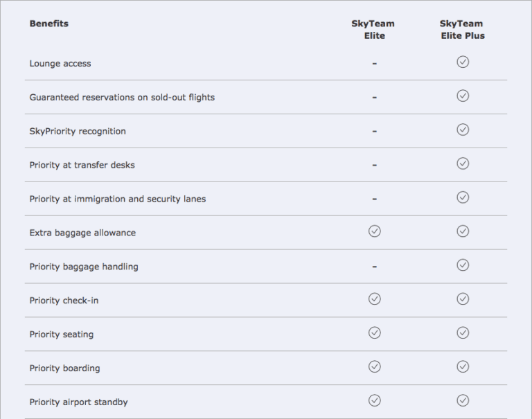Viewport: 532px width, 419px height.
Task: Click Elite Plus checkmark for Guaranteed reservations
Action: click(463, 96)
